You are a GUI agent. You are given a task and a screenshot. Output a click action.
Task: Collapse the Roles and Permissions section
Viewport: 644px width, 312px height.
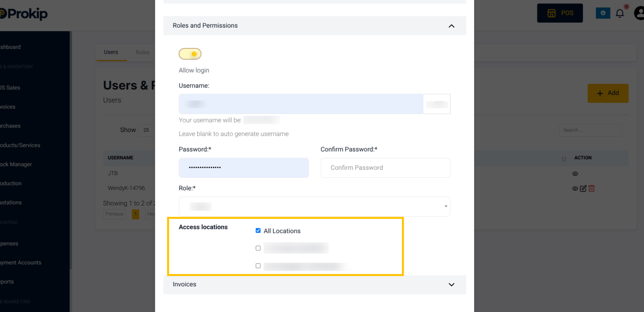click(451, 26)
